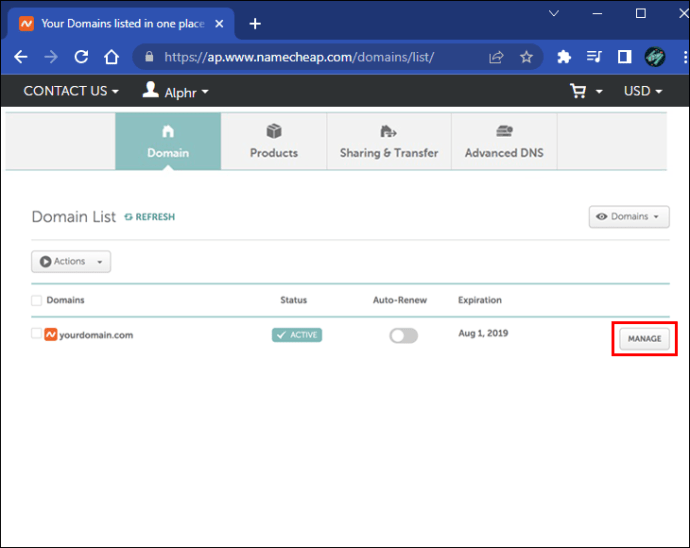Viewport: 690px width, 548px height.
Task: Switch to the Products tab
Action: (274, 141)
